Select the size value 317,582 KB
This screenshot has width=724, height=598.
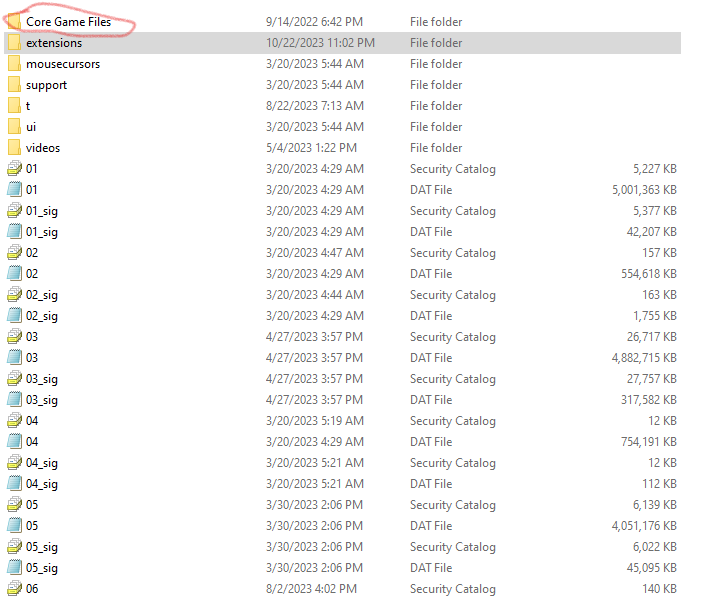point(649,400)
